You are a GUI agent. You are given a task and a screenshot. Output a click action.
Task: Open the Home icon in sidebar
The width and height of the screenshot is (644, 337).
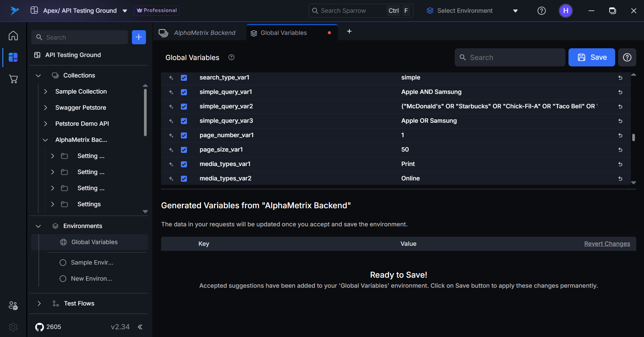coord(13,36)
